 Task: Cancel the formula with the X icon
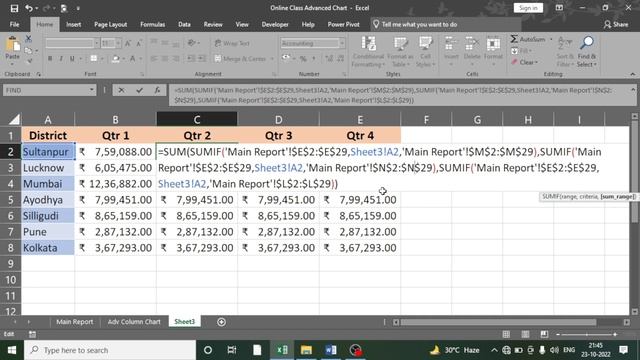click(121, 90)
